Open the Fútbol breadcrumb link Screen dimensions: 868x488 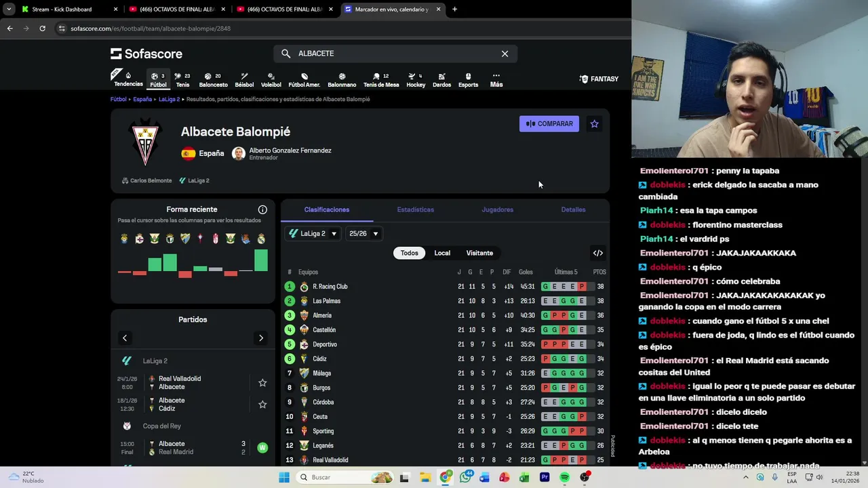tap(119, 100)
